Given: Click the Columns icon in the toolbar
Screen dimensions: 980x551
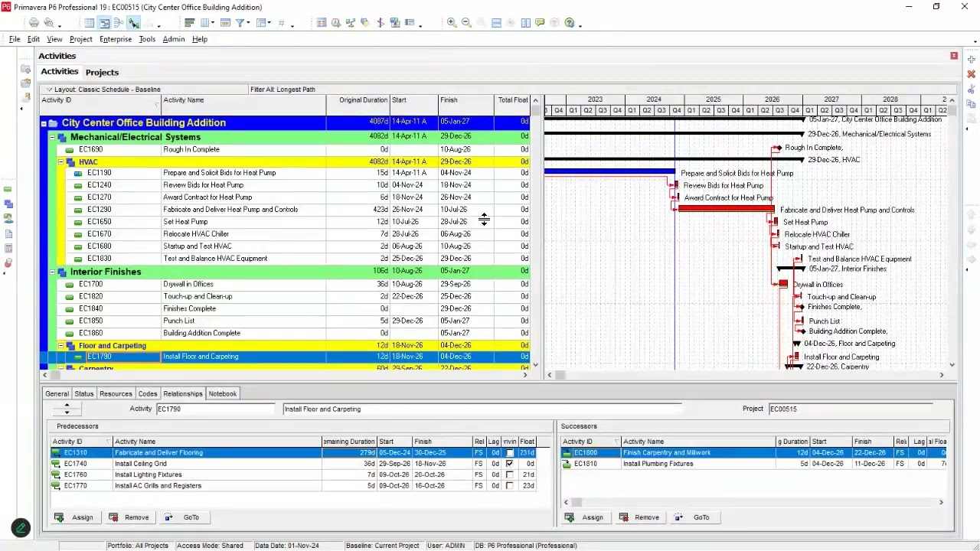Looking at the screenshot, I should 205,23.
